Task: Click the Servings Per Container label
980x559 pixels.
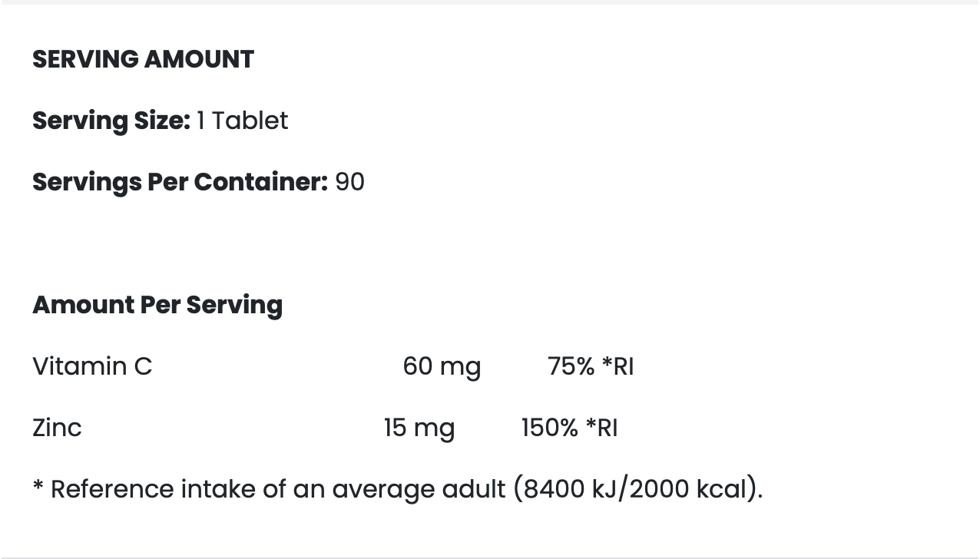Action: click(180, 182)
